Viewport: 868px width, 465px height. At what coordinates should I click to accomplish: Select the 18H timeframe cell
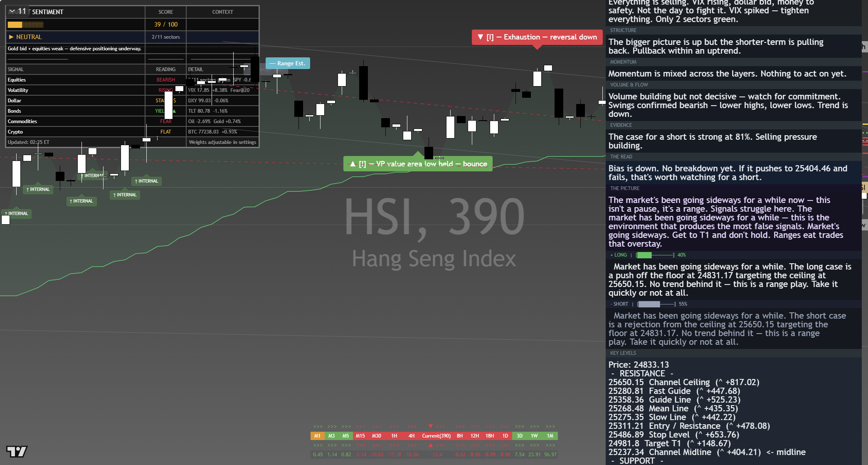coord(490,436)
